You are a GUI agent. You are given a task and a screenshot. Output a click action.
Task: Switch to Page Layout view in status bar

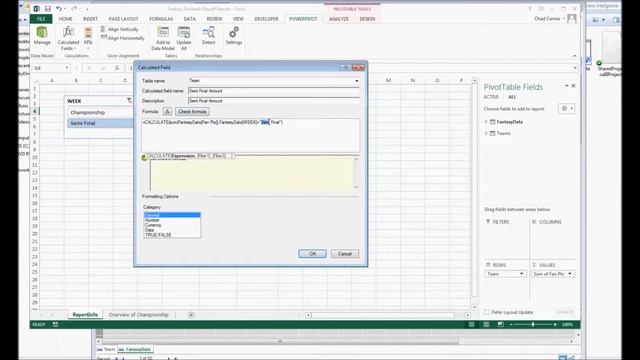click(486, 324)
